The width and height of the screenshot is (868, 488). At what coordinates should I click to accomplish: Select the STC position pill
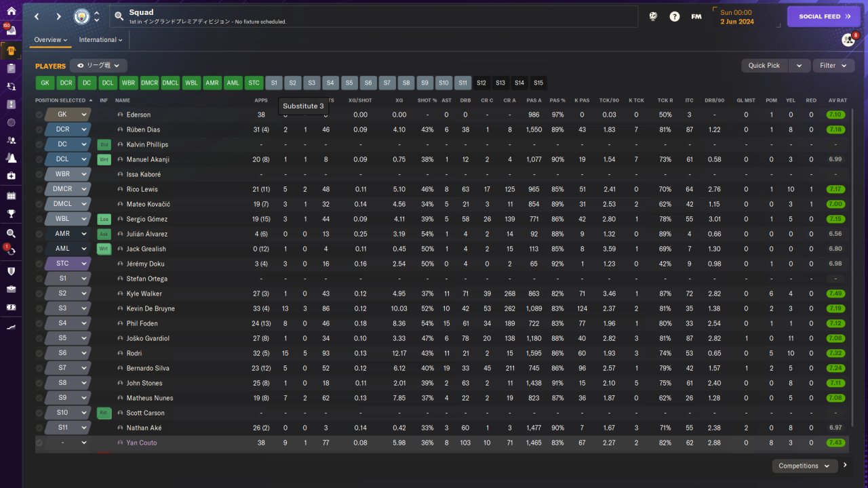pyautogui.click(x=254, y=83)
